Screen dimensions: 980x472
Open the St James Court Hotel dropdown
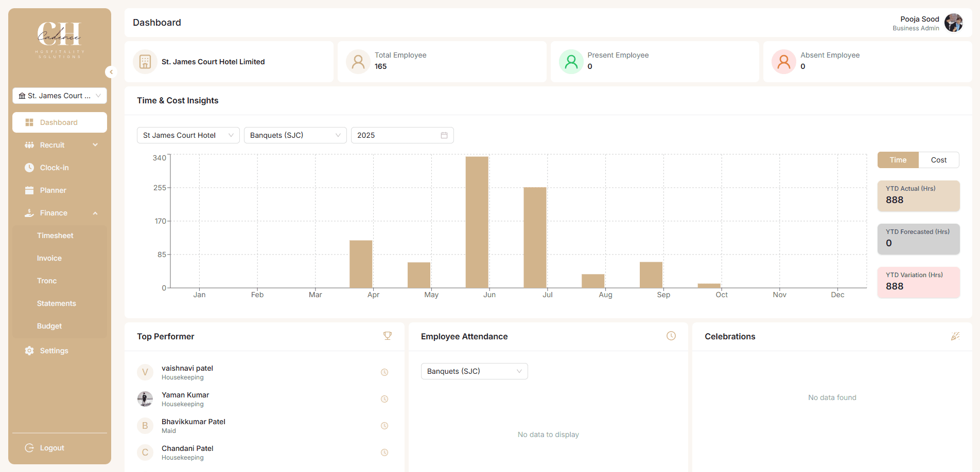188,135
